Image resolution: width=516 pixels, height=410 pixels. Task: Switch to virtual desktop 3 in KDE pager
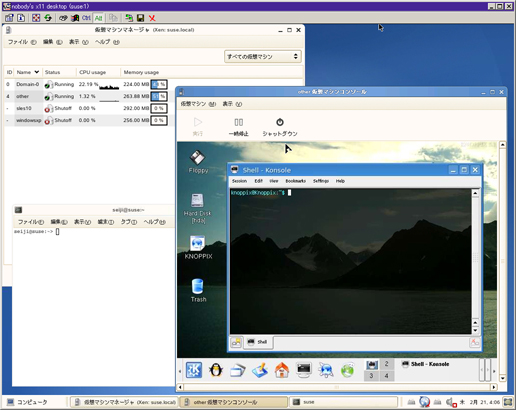pyautogui.click(x=371, y=376)
